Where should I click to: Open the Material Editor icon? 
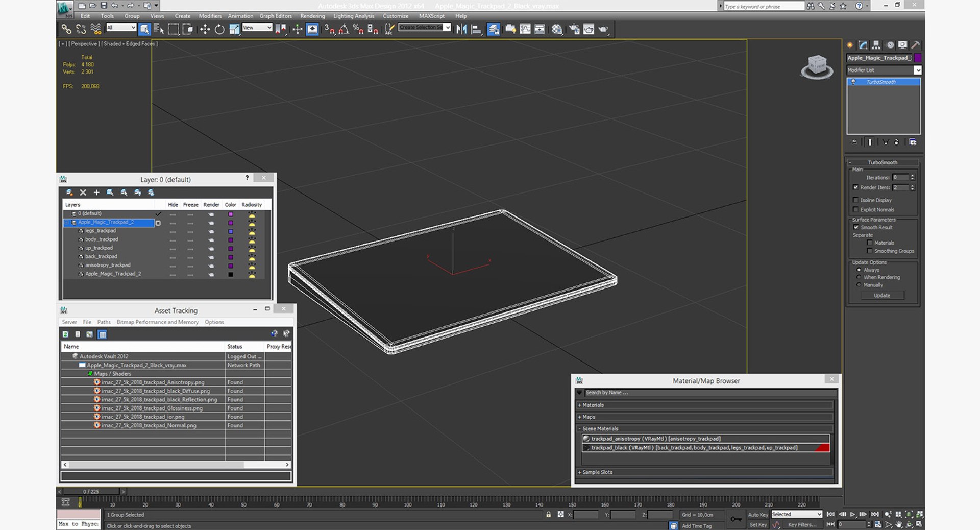tap(557, 29)
